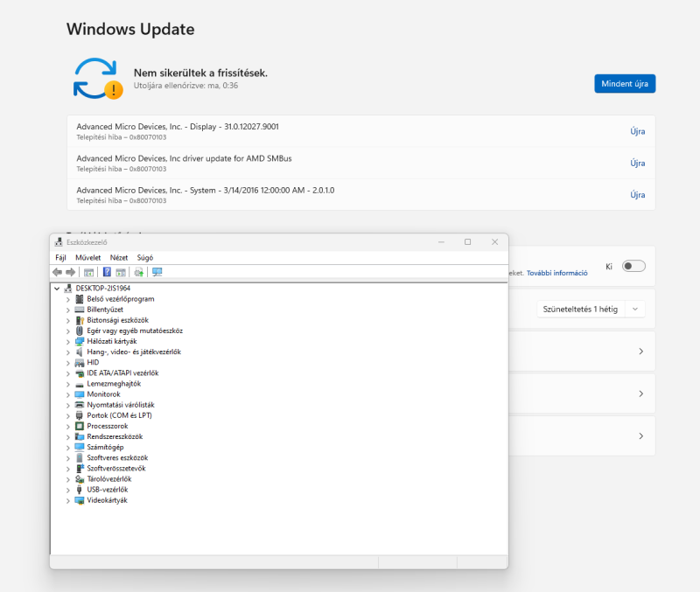This screenshot has height=592, width=700.
Task: Click the scan for hardware changes icon
Action: click(157, 272)
